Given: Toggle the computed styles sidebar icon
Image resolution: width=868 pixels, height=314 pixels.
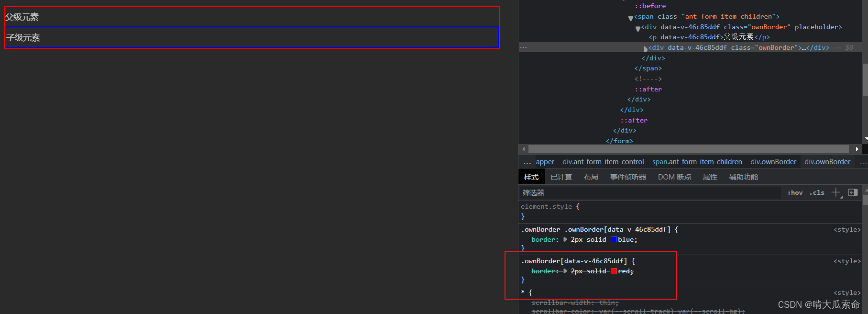Looking at the screenshot, I should click(853, 192).
